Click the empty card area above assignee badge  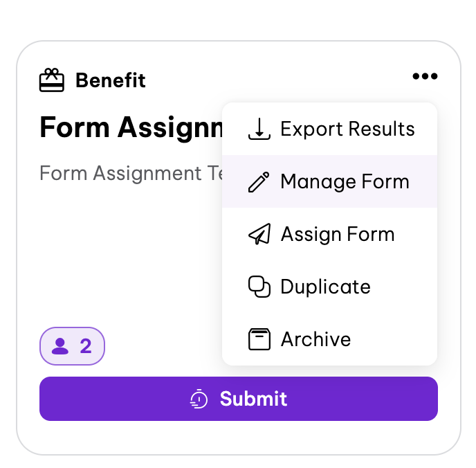125,263
